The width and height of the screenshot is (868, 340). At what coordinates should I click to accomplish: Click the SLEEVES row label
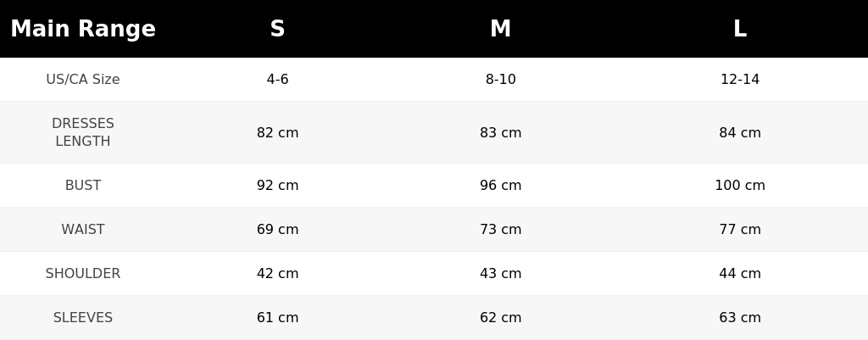click(83, 318)
